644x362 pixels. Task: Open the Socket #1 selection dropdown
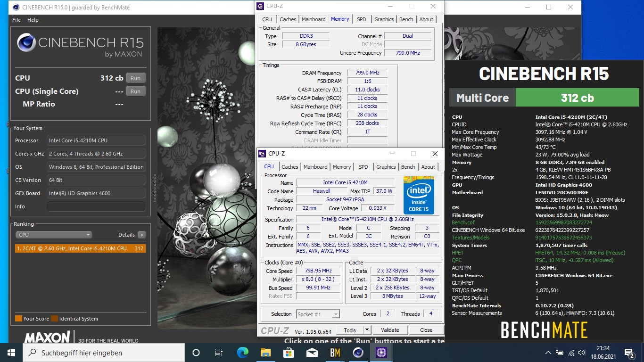pyautogui.click(x=318, y=314)
